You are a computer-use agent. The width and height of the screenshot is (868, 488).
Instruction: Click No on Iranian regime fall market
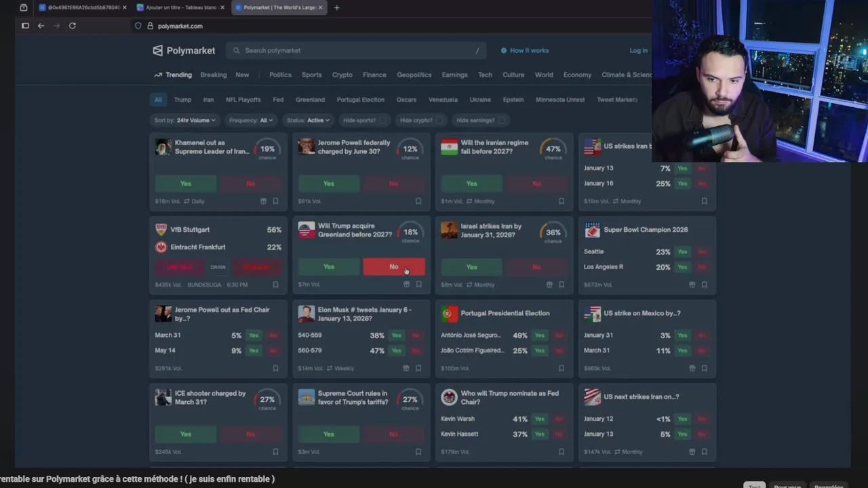(537, 184)
